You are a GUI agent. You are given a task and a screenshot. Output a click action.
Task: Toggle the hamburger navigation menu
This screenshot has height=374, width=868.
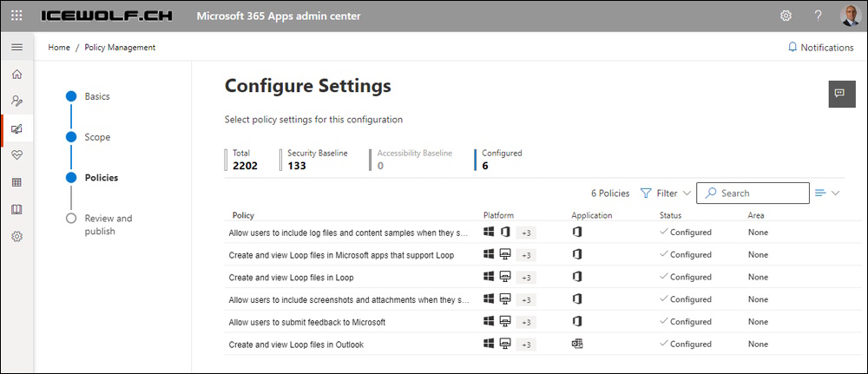tap(16, 47)
